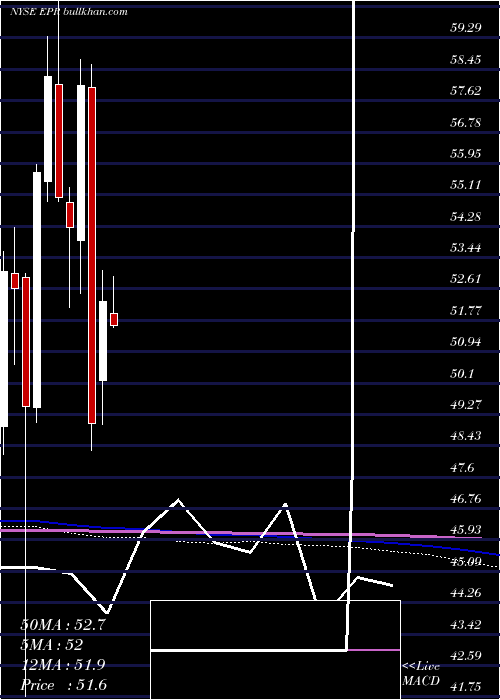The image size is (500, 700).
Task: Click the 47.6 price axis value
Action: click(x=462, y=468)
